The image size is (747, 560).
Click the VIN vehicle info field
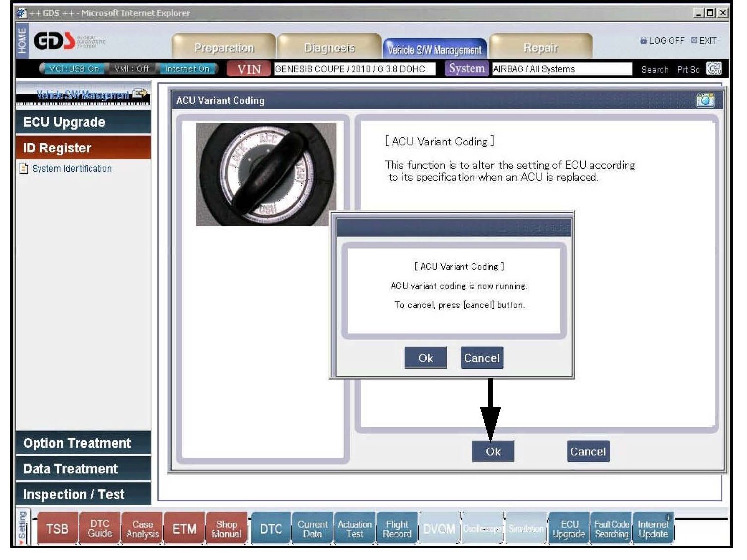354,69
